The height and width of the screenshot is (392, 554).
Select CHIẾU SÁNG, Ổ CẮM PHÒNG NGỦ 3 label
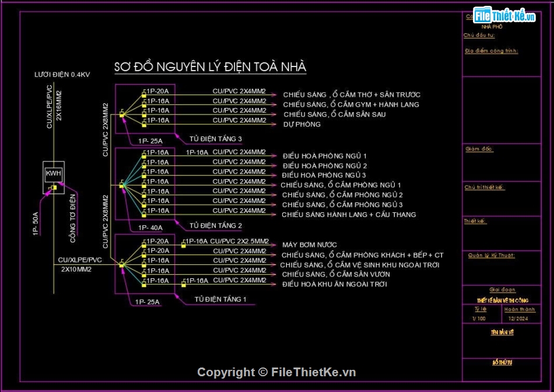click(x=342, y=205)
